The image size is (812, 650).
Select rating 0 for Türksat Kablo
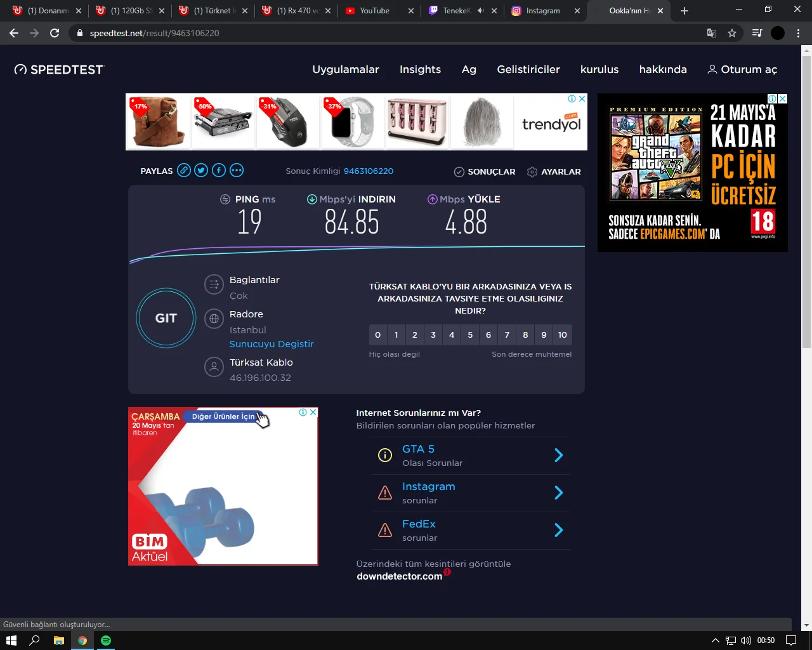coord(378,335)
